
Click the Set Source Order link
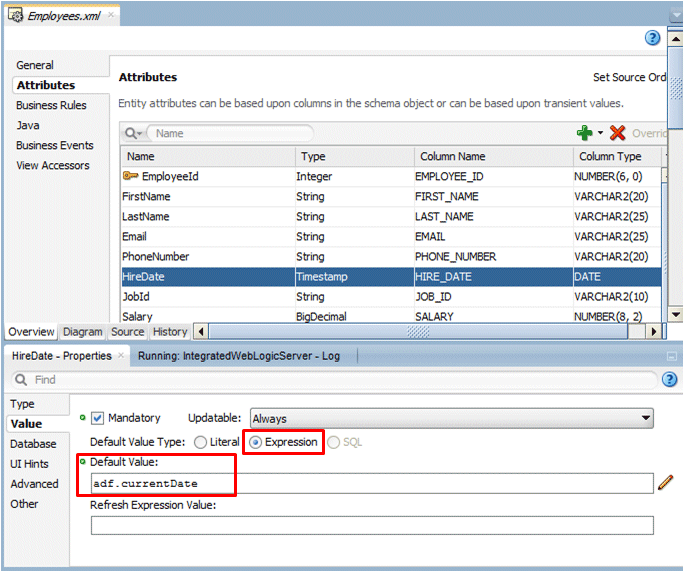629,77
